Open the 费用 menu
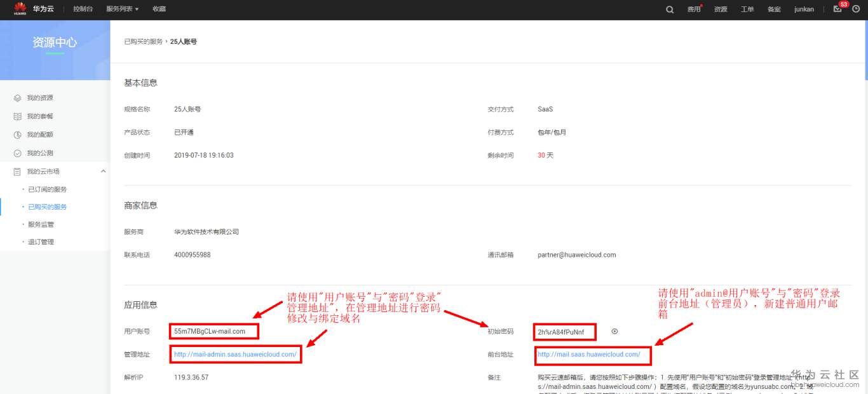Screen dimensions: 868x394 [x=694, y=10]
